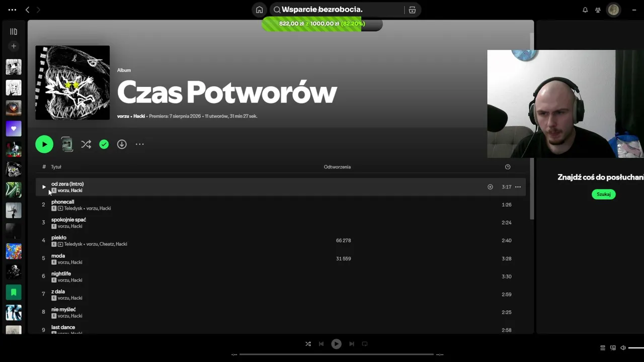This screenshot has height=362, width=644.
Task: Click the 3:30 duration of nightlife
Action: 507,277
